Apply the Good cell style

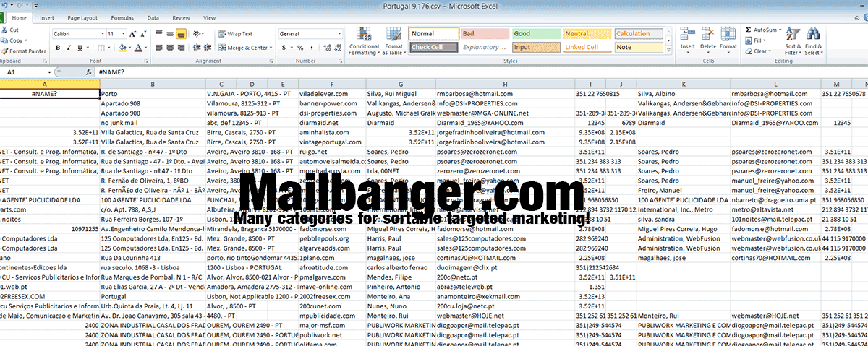click(537, 33)
